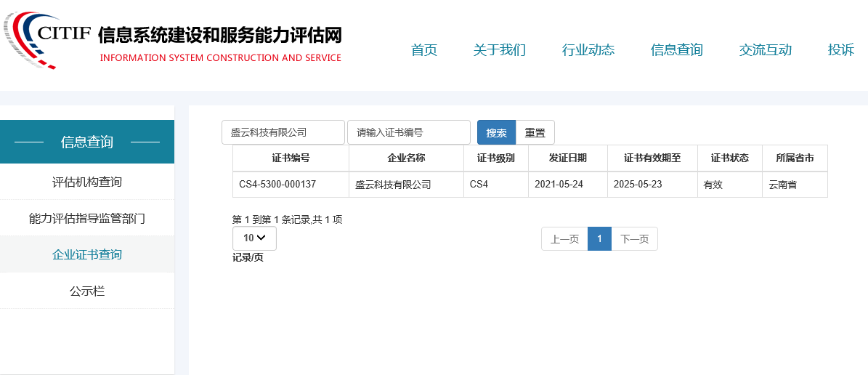Focus the company name field containing 盛云科技有限公司
This screenshot has width=868, height=375.
coord(283,132)
